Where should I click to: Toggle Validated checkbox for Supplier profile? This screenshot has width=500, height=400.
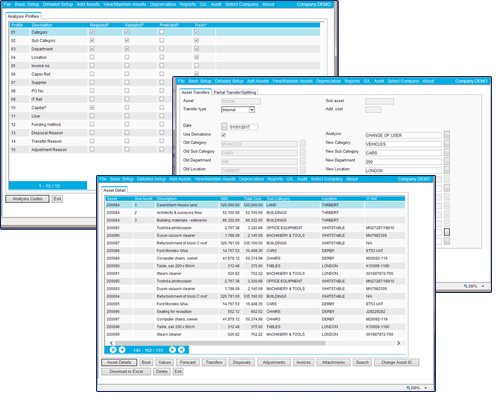[127, 82]
